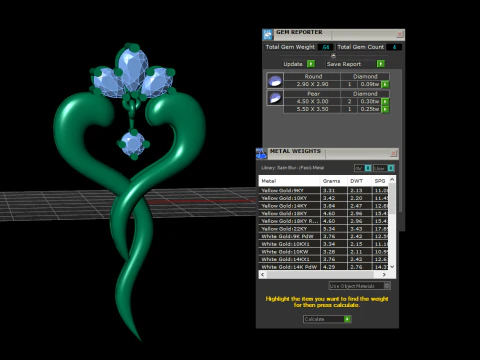
Task: Click the green Save Report arrow button
Action: (381, 64)
